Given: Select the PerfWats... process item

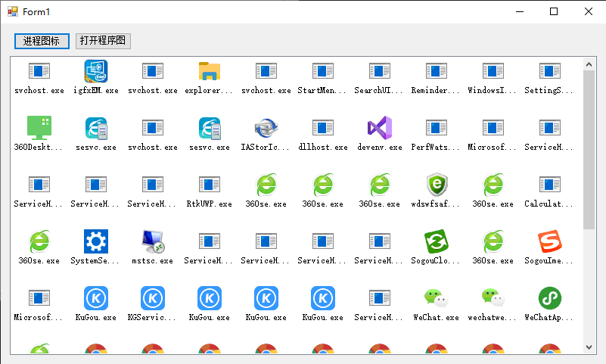Looking at the screenshot, I should 437,135.
